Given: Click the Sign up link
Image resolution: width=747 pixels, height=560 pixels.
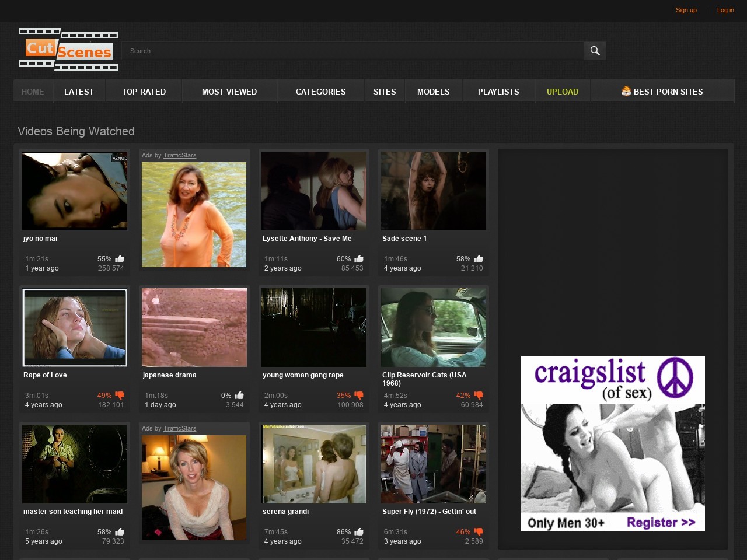Looking at the screenshot, I should (686, 10).
